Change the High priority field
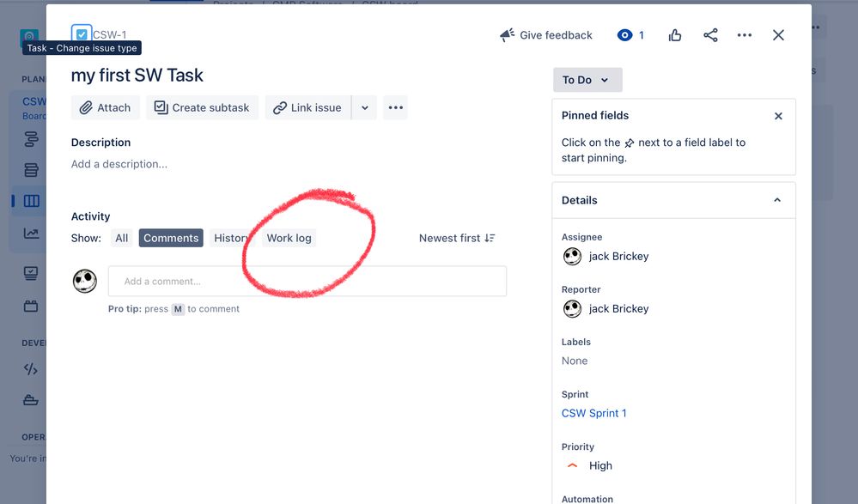The width and height of the screenshot is (858, 504). point(588,465)
